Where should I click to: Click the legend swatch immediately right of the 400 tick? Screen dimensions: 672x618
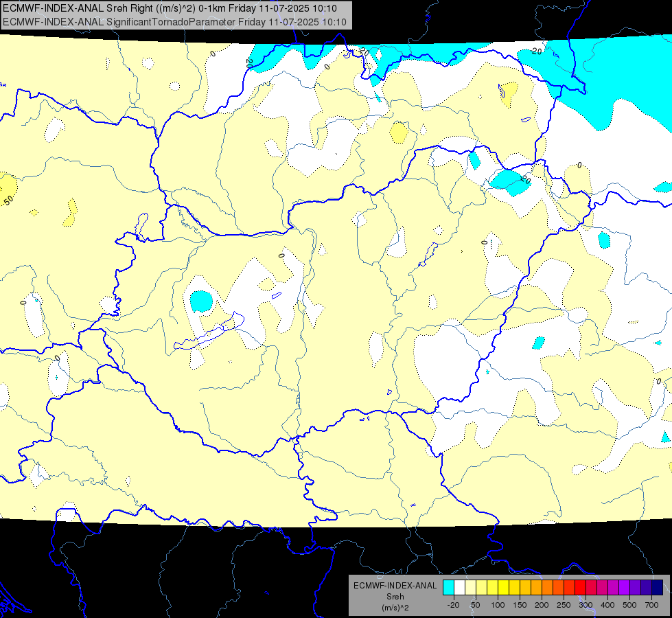coord(614,588)
